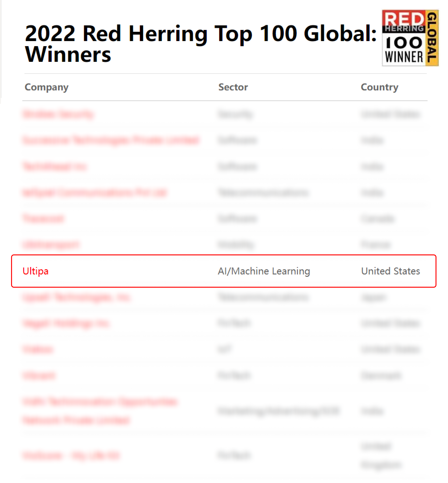Open the Ultipa company link
448x483 pixels.
35,271
